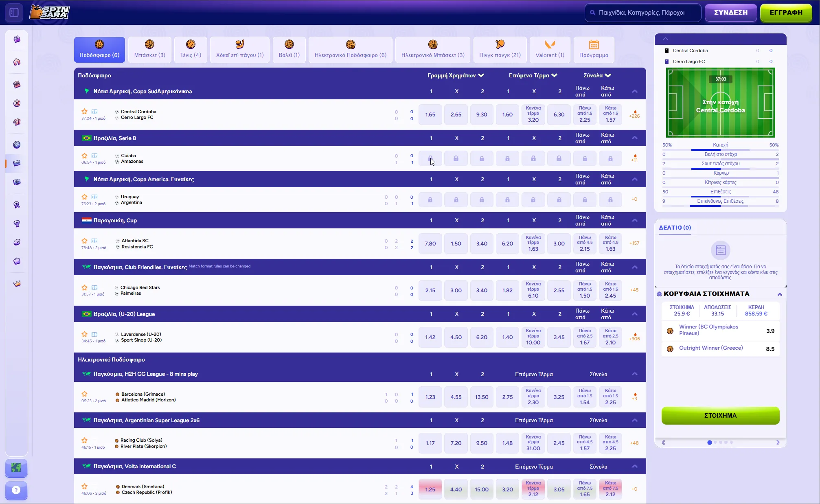This screenshot has width=820, height=504.
Task: Favorite the Atlantida SC match star
Action: coord(84,241)
